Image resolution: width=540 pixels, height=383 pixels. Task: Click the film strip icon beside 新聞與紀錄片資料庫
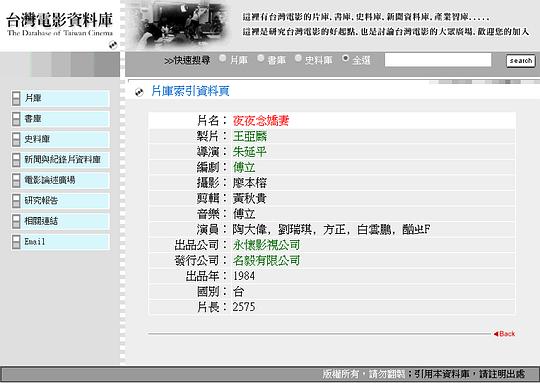pos(16,160)
